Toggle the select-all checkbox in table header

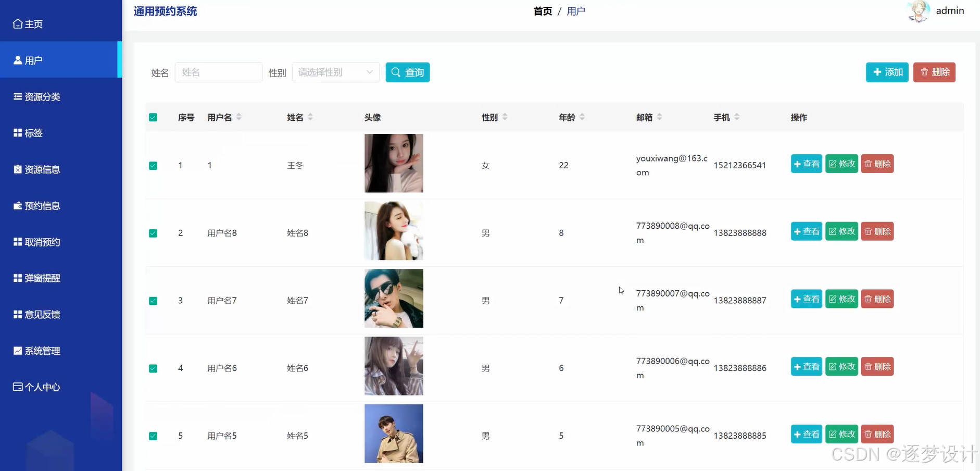point(153,117)
